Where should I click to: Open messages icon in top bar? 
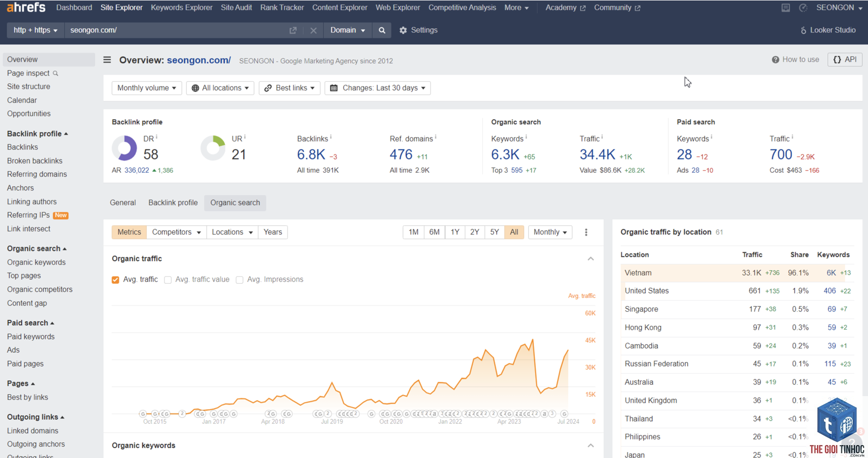point(786,7)
